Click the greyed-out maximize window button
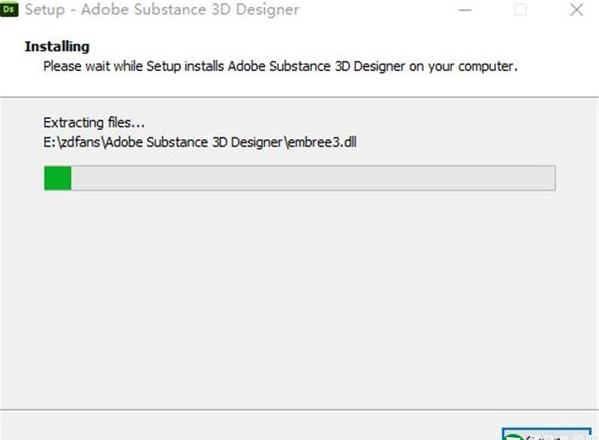Viewport: 599px width, 440px height. click(520, 10)
